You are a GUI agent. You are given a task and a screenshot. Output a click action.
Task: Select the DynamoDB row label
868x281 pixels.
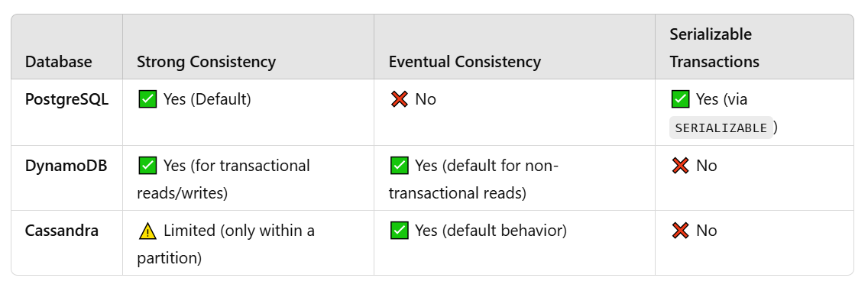click(x=66, y=166)
